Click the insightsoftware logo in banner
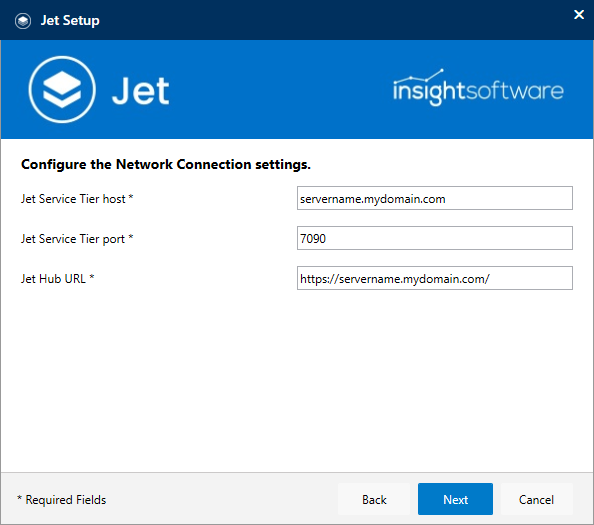The height and width of the screenshot is (525, 594). coord(478,88)
